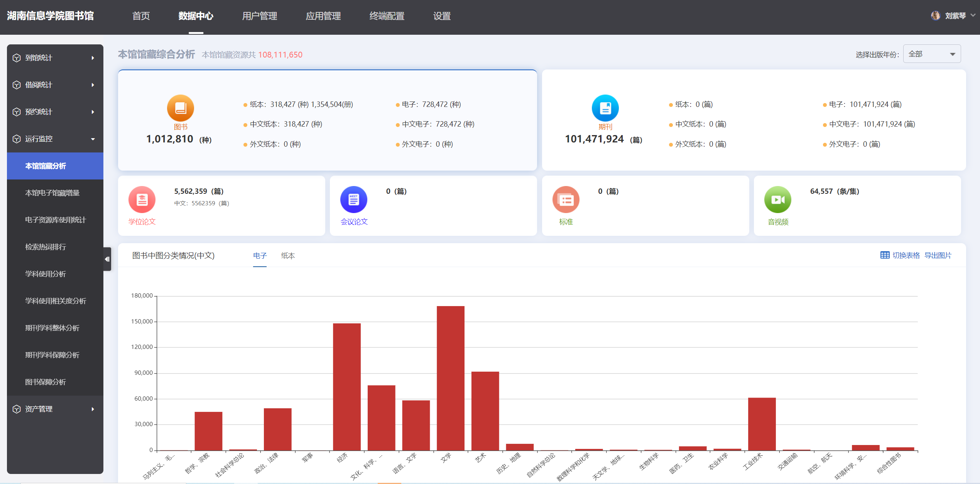Viewport: 980px width, 484px height.
Task: Click the green 音视频 video icon
Action: [777, 200]
